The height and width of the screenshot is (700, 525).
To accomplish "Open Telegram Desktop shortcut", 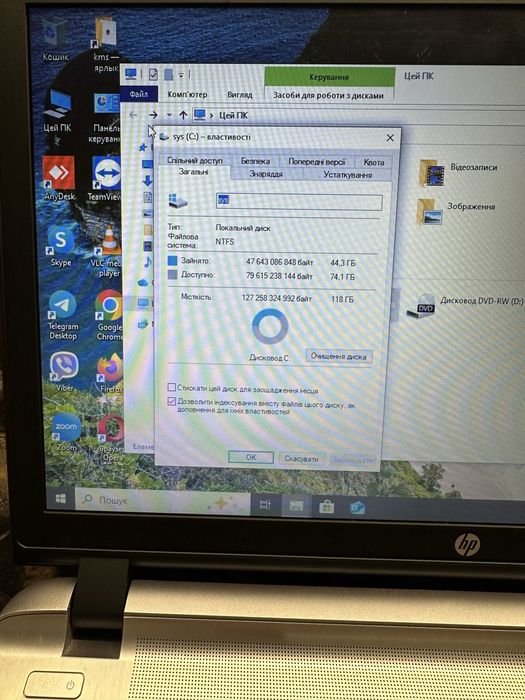I will pyautogui.click(x=63, y=315).
